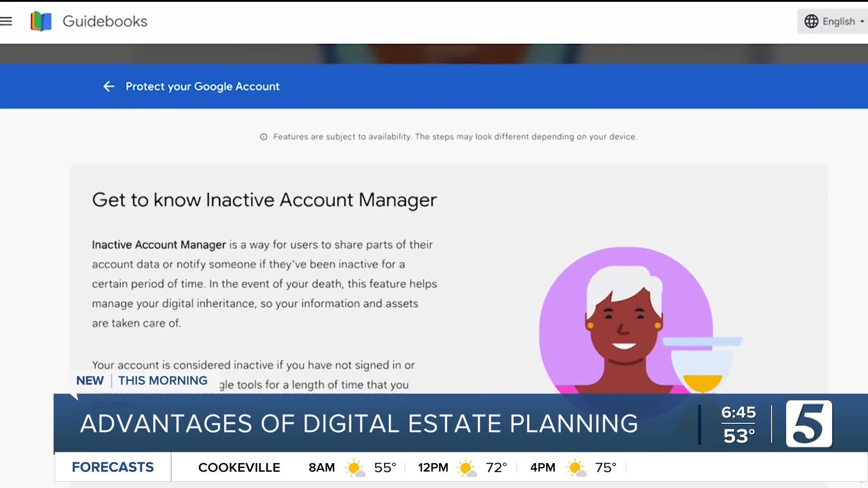The height and width of the screenshot is (488, 868).
Task: Click the Guidebooks title text
Action: coord(105,21)
